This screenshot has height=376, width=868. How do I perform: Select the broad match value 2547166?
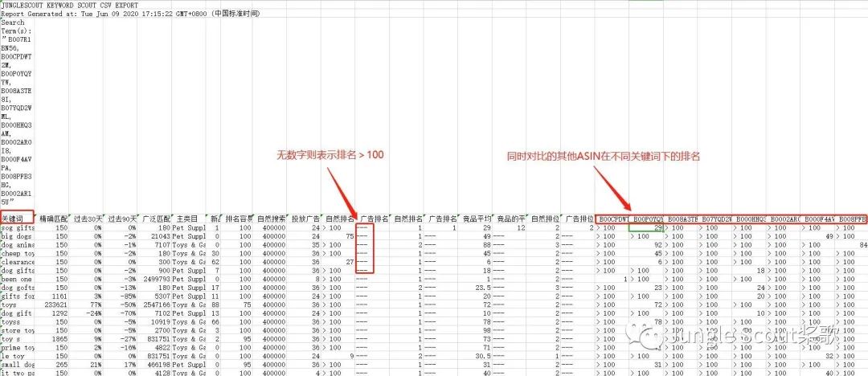click(x=156, y=305)
